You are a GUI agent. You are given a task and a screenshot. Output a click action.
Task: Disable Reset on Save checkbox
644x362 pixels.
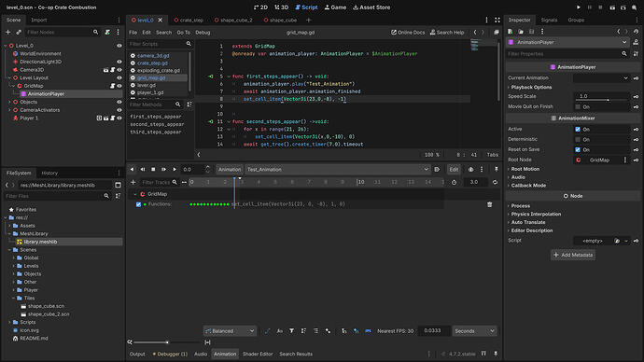tap(578, 150)
